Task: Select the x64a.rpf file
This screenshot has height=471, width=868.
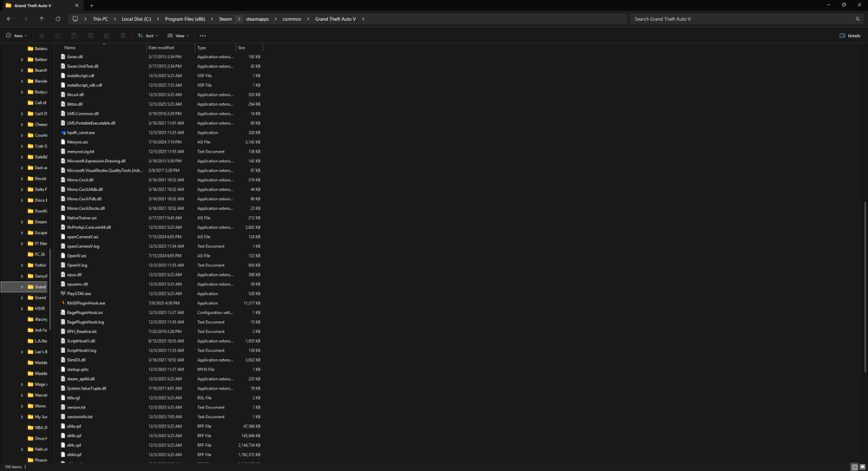Action: point(74,426)
